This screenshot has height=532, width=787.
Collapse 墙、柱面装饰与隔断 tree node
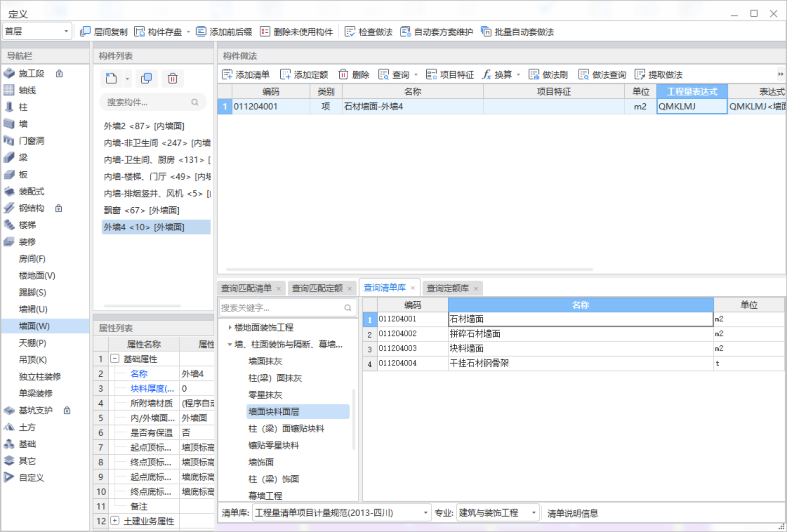230,344
